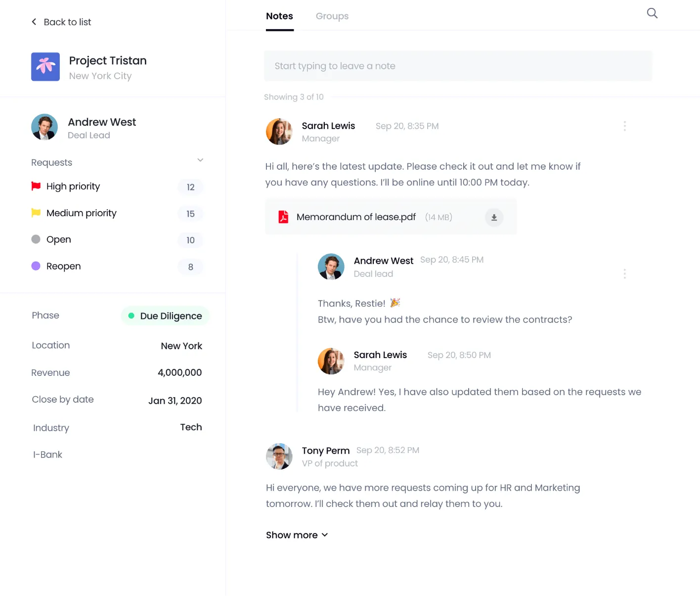This screenshot has height=596, width=700.
Task: Click the yellow Medium priority flag icon
Action: coord(36,213)
